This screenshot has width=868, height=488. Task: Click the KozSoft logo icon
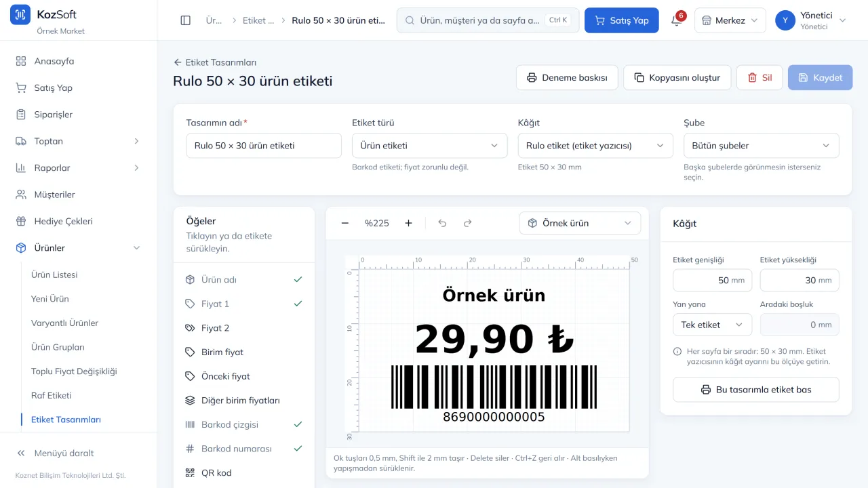[20, 14]
